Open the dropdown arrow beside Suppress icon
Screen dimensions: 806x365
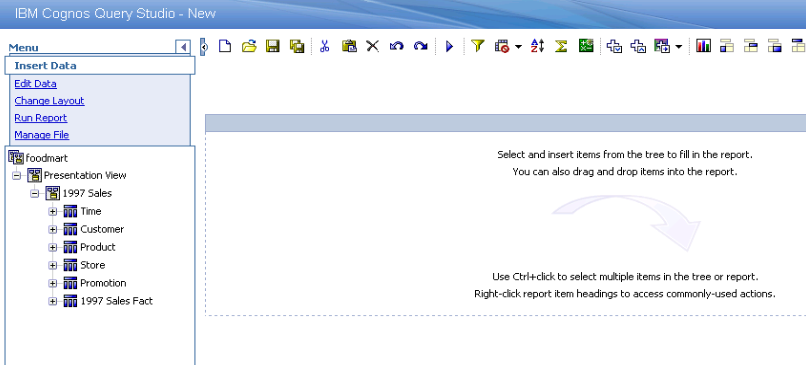coord(518,47)
